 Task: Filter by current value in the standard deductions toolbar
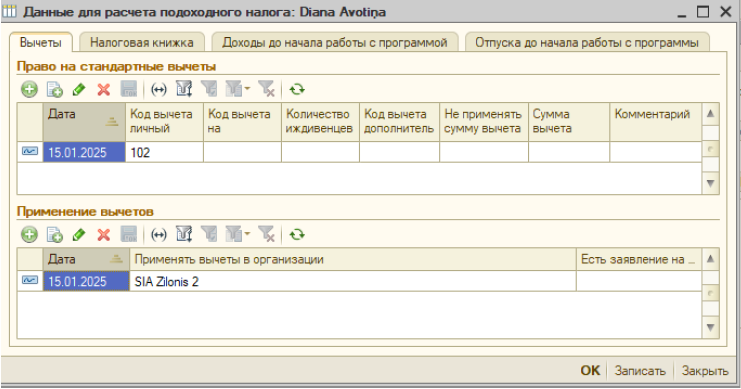point(209,89)
